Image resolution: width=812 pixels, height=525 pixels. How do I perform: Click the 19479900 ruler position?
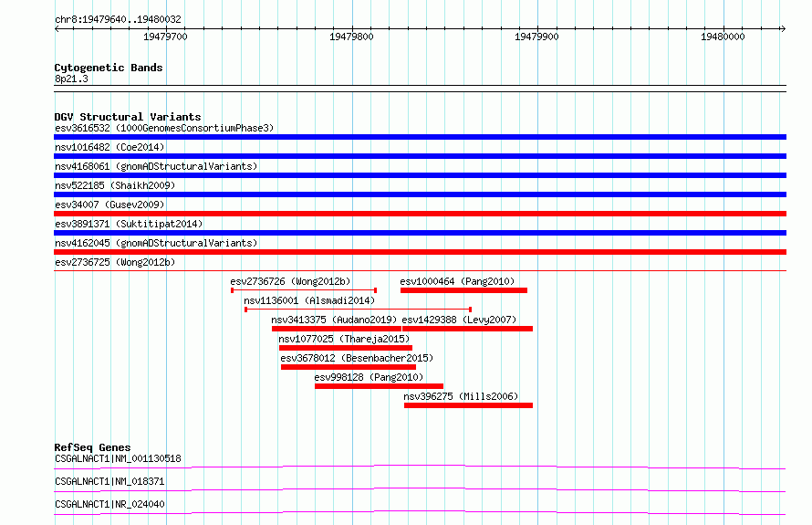(537, 37)
